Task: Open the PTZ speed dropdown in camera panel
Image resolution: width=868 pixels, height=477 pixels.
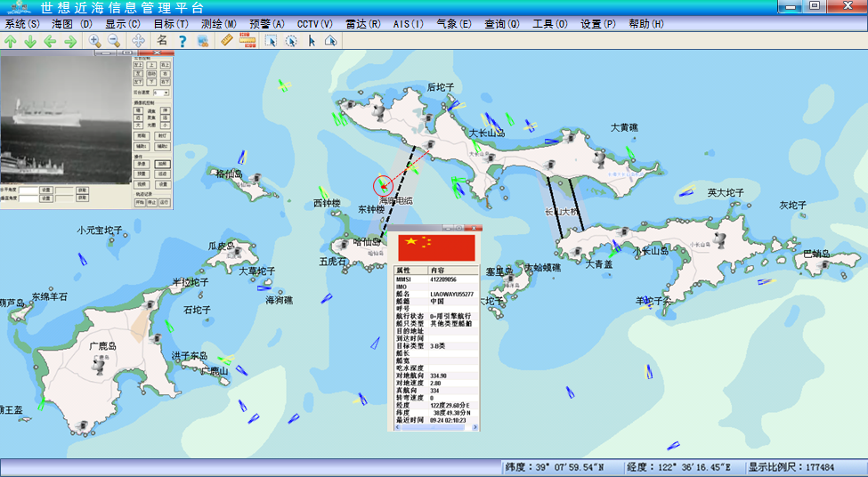Action: point(162,93)
